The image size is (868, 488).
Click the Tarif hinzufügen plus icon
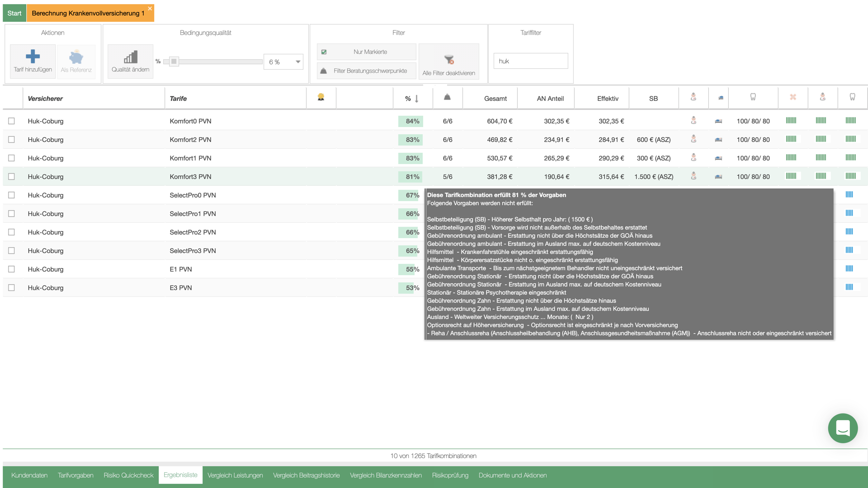coord(33,56)
